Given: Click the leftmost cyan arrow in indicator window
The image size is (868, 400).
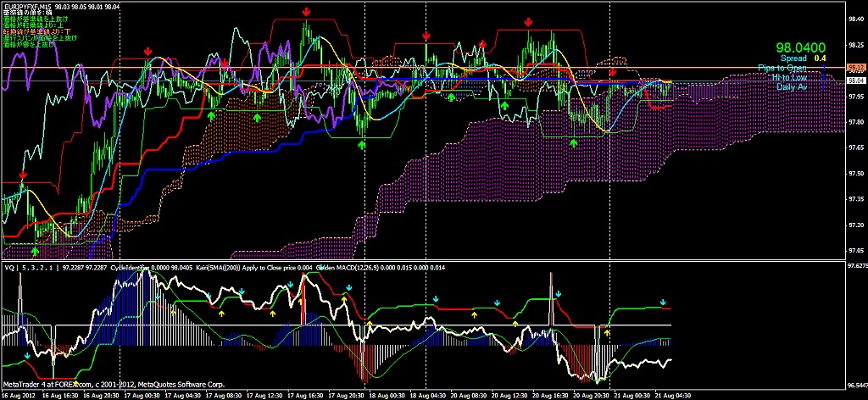Looking at the screenshot, I should pos(27,356).
